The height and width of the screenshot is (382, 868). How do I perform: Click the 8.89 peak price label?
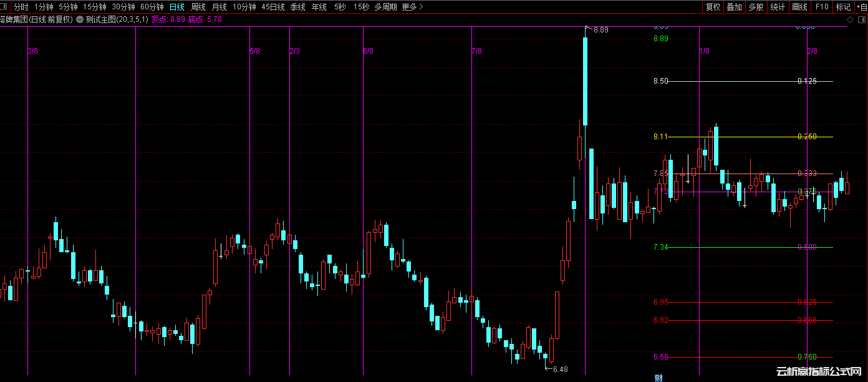(x=600, y=30)
